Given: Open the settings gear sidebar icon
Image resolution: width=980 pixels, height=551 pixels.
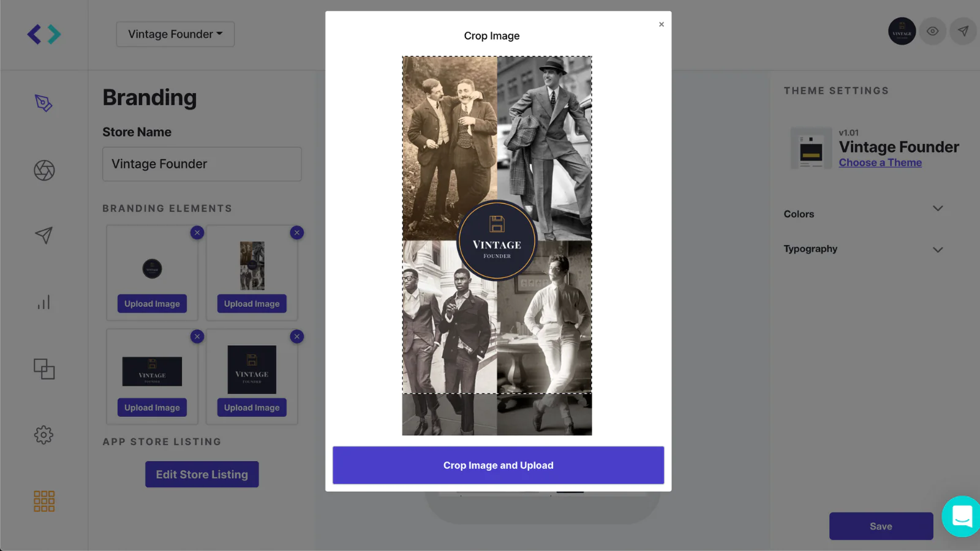Looking at the screenshot, I should tap(43, 435).
